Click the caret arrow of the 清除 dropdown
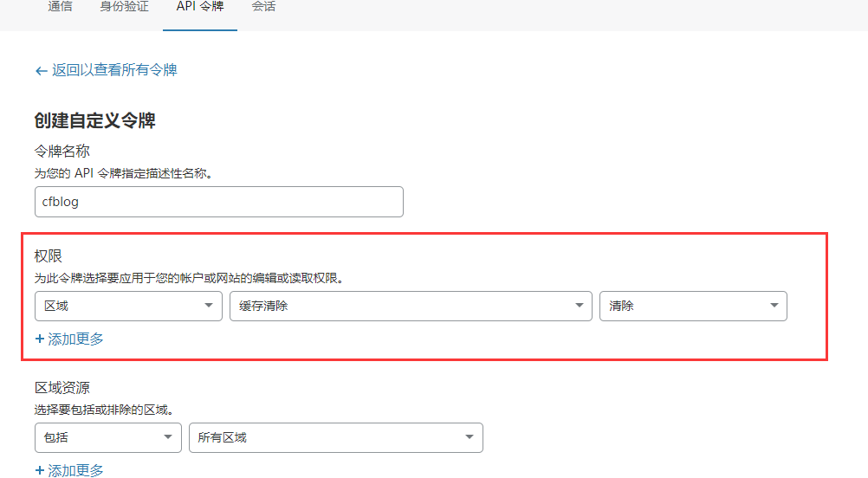This screenshot has height=478, width=868. tap(773, 306)
